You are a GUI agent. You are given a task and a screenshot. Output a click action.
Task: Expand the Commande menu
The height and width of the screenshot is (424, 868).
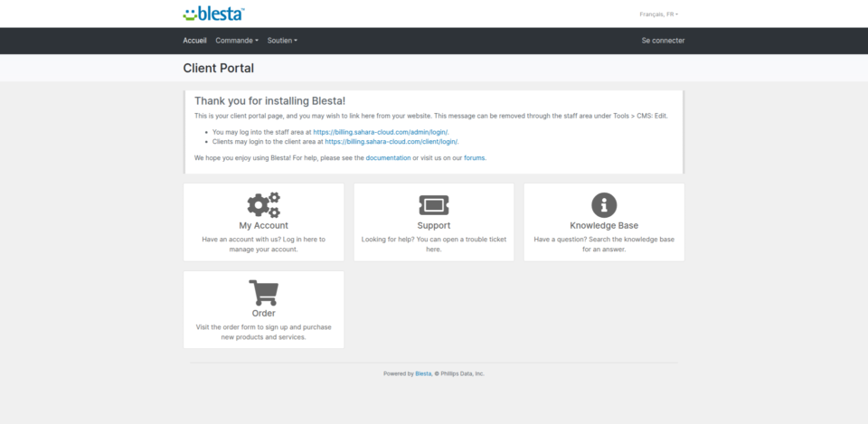(x=237, y=41)
